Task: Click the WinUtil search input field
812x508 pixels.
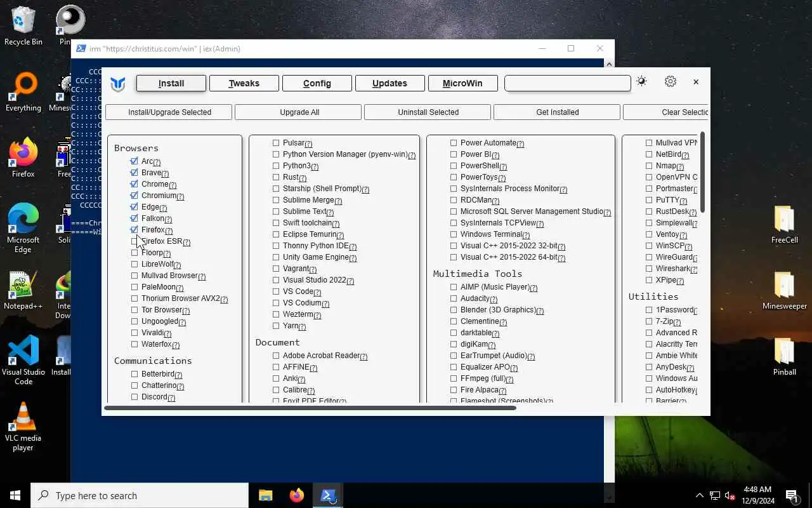Action: tap(568, 83)
